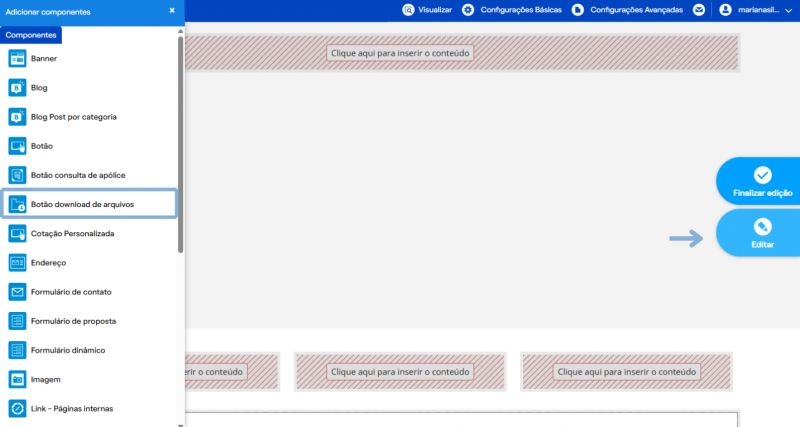Click the Finalizar edição checkmark icon
Image resolution: width=800 pixels, height=427 pixels.
[x=763, y=175]
